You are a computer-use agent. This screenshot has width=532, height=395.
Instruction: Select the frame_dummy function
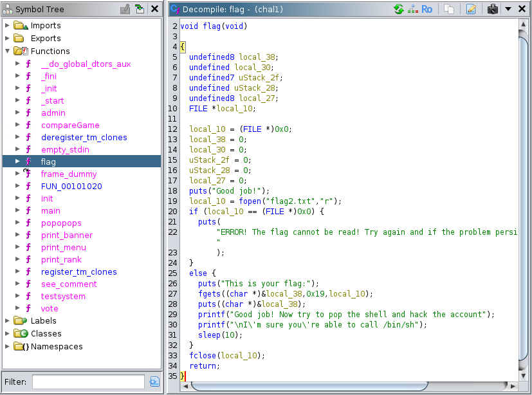tap(69, 174)
